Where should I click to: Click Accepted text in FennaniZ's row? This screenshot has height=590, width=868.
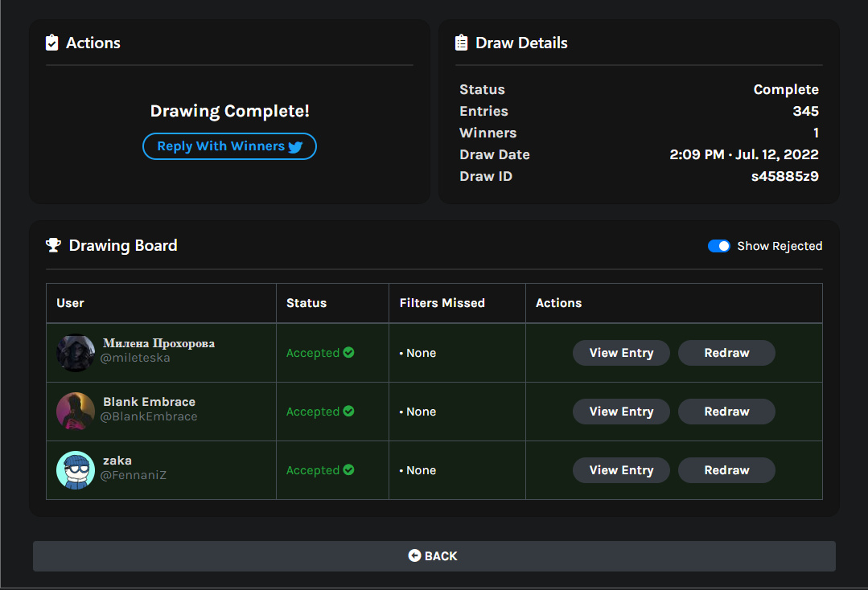click(313, 470)
